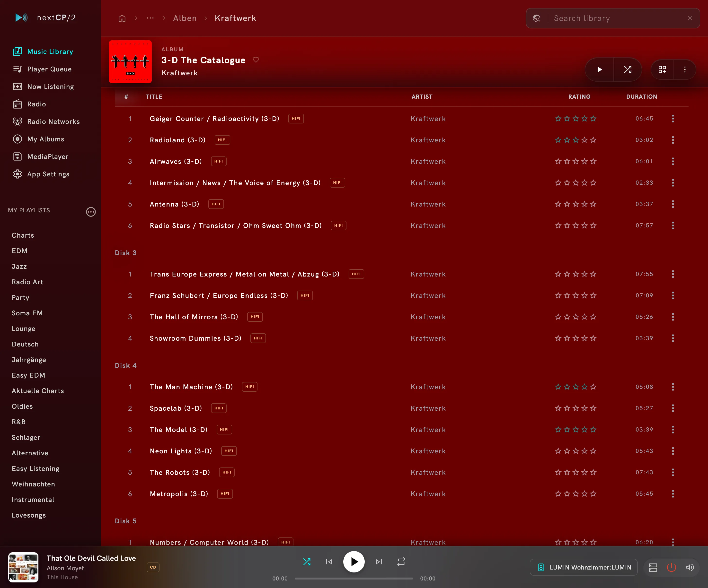Viewport: 708px width, 588px height.
Task: Open options for Metropolis track
Action: click(673, 494)
